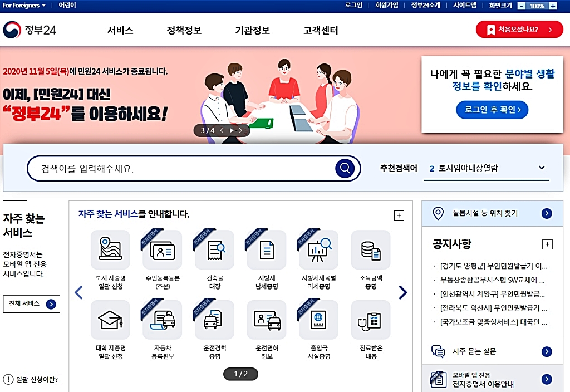Image resolution: width=570 pixels, height=392 pixels.
Task: Click the 어린이 link
Action: pos(67,6)
